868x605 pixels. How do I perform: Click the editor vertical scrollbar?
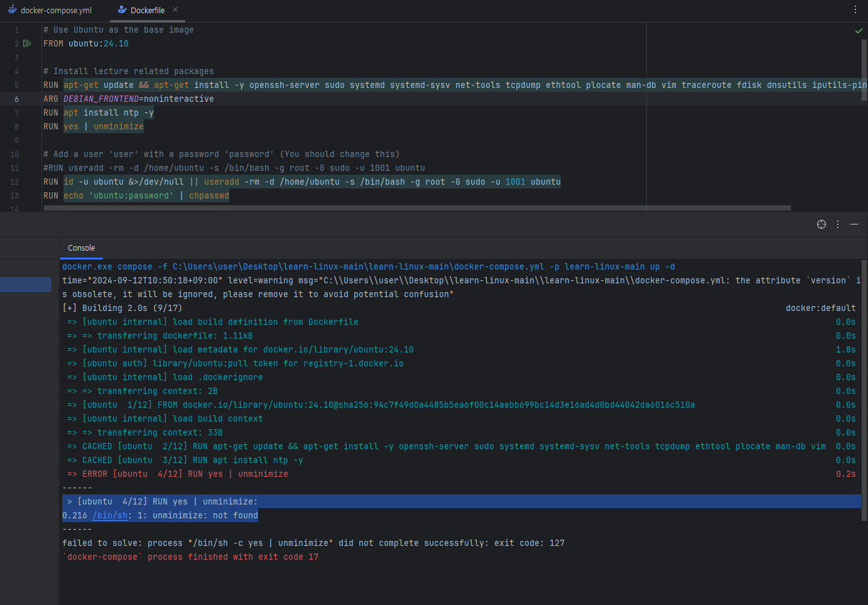pyautogui.click(x=864, y=69)
